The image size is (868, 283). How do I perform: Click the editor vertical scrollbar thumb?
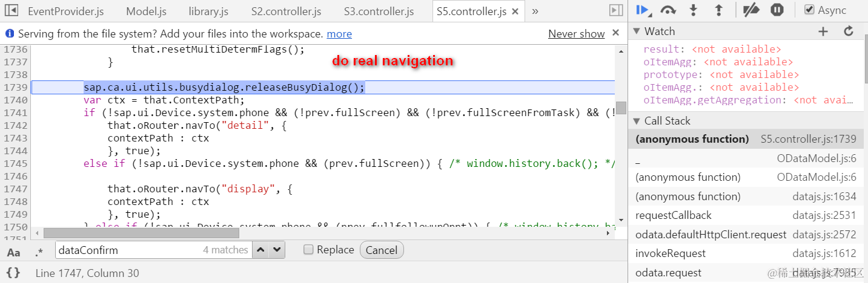coord(621,108)
